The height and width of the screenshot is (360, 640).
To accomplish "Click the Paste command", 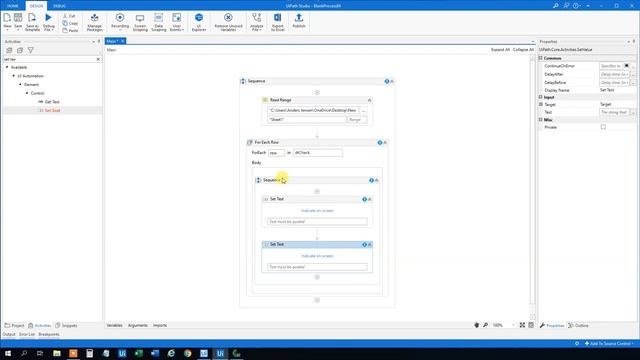I will point(70,31).
